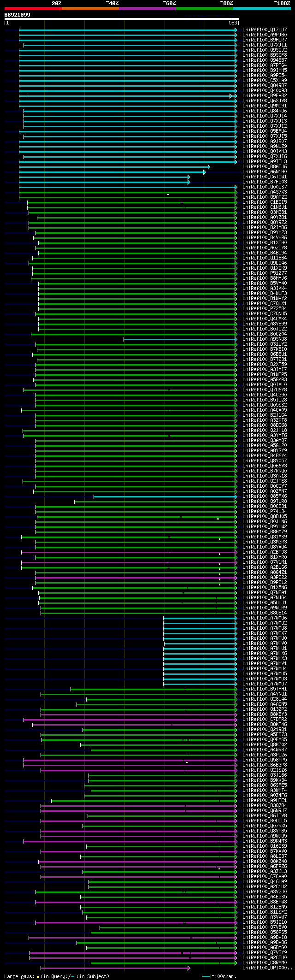Viewport: 295px width, 980px height.
Task: Click the cyan ~100% identity legend segment
Action: (x=262, y=8)
